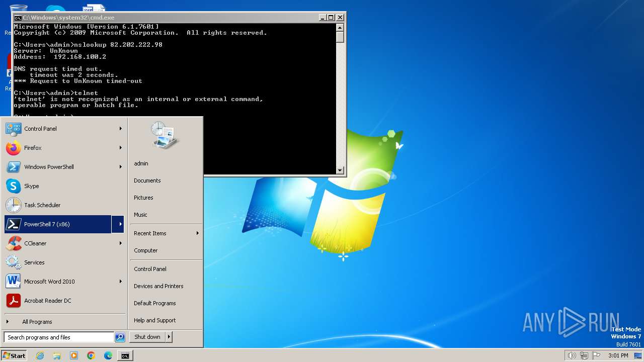Maximize the cmd.exe window
Viewport: 644px width, 362px height.
click(331, 18)
